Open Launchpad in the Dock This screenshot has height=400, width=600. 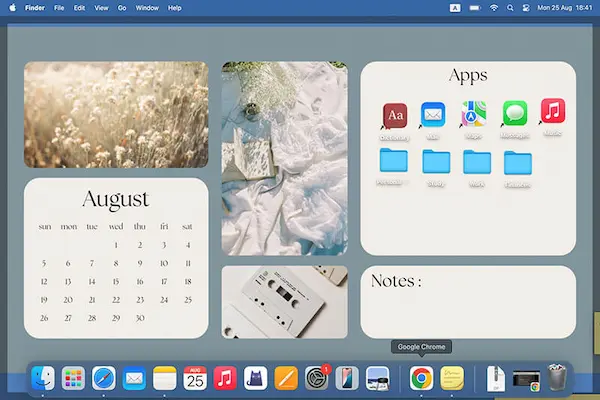73,378
